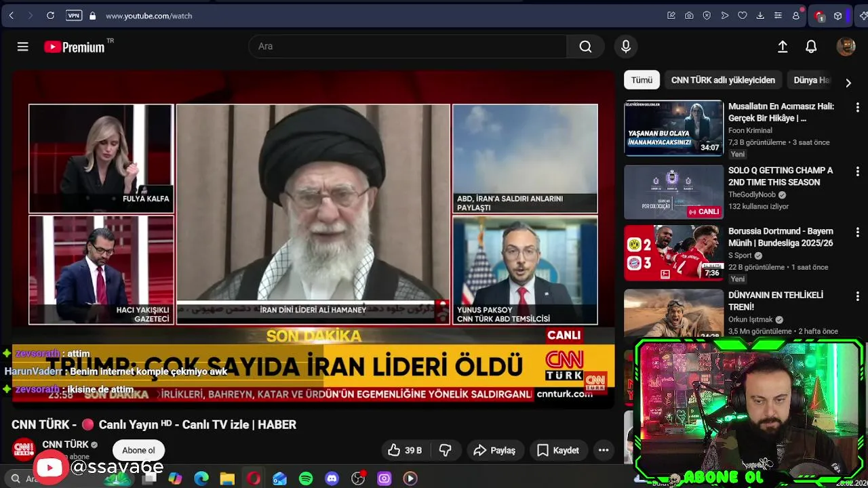Open Musallatın En Acımasız Hali video thumbnail
This screenshot has height=488, width=868.
673,128
